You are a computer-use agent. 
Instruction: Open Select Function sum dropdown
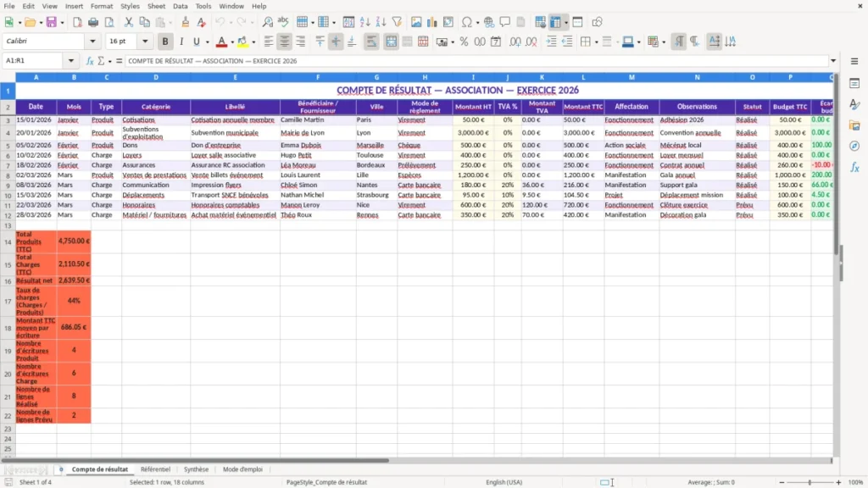pos(109,61)
